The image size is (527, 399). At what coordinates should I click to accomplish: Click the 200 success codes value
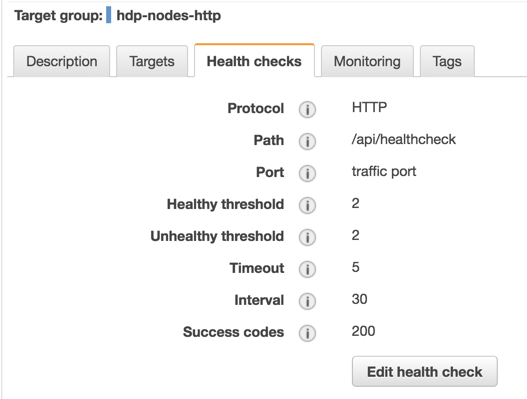tap(363, 331)
